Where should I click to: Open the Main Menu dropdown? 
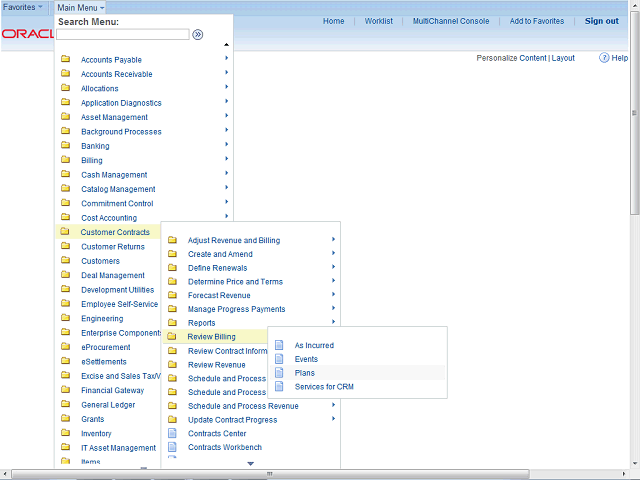[80, 8]
